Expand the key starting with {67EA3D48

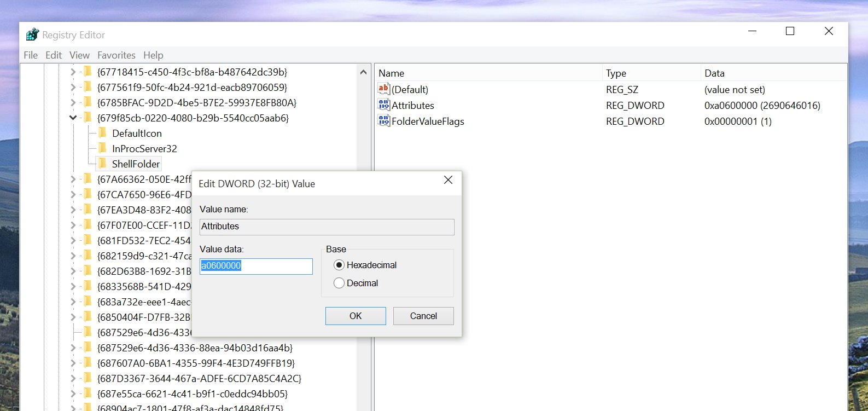pos(73,210)
